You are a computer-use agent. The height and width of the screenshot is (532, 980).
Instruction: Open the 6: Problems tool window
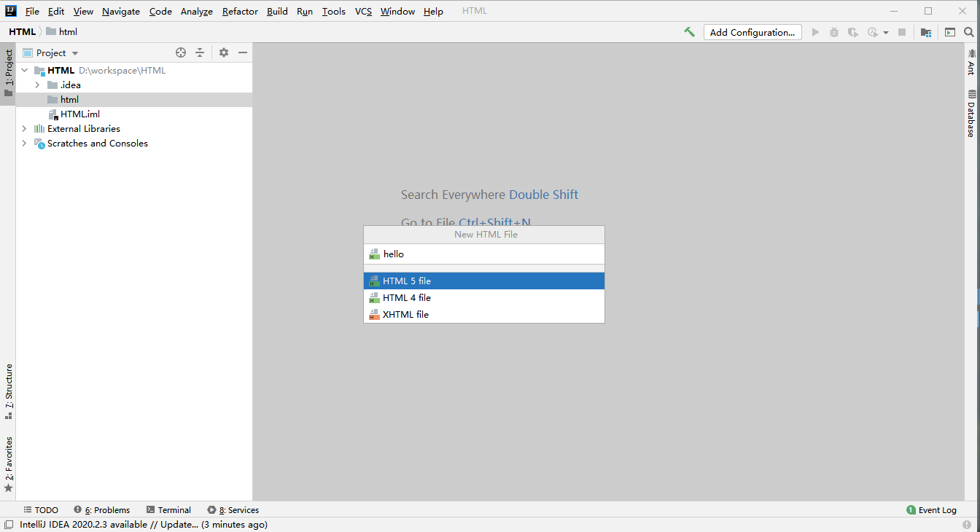click(101, 510)
